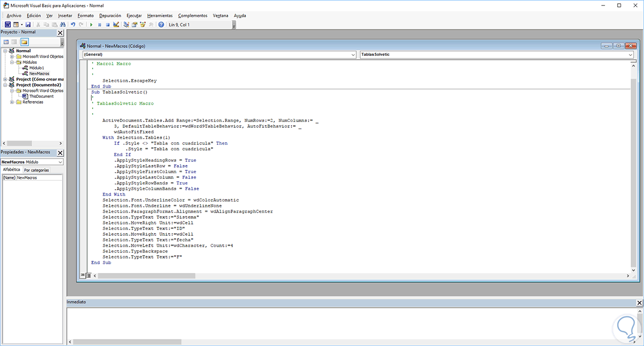Open the (General) object dropdown

pyautogui.click(x=353, y=55)
